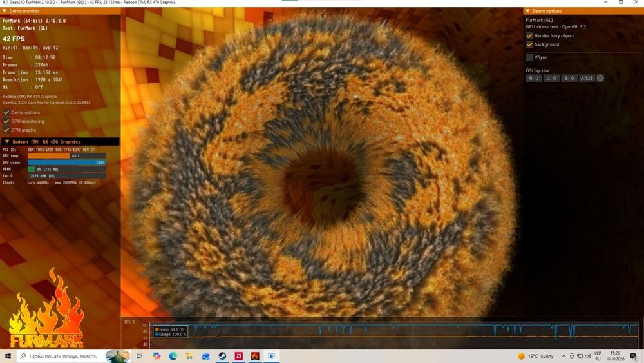The image size is (644, 363).
Task: Click the Time 00:12:58 line
Action: [29, 57]
